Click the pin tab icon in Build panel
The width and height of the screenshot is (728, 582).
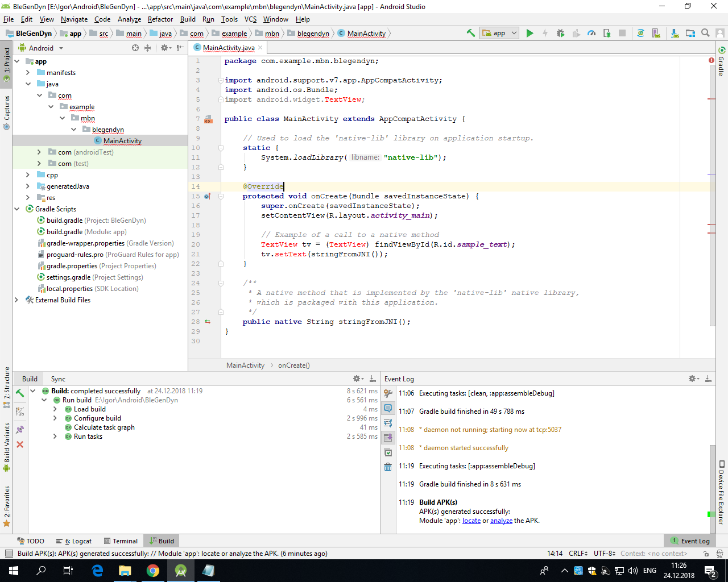coord(20,429)
